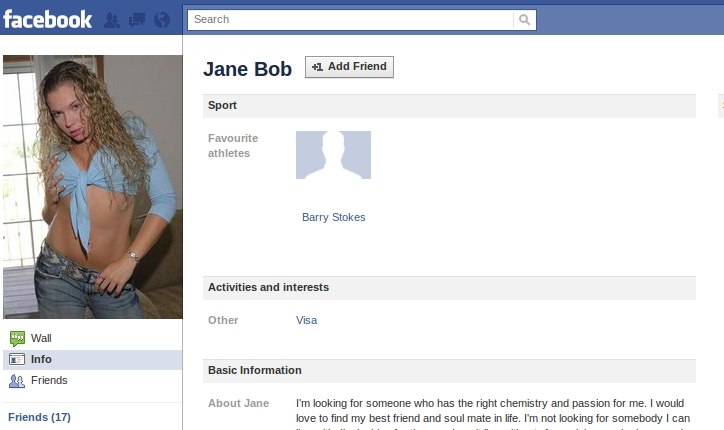Click the Basic Information section header

(449, 371)
